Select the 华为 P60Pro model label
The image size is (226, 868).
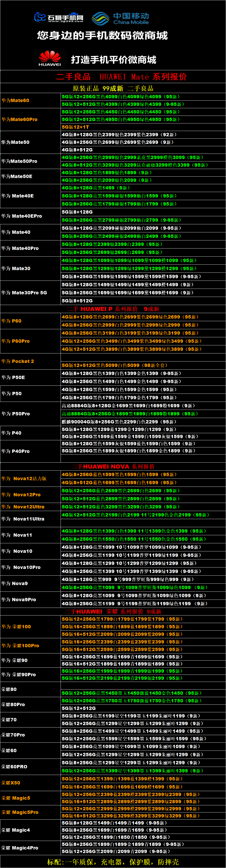(x=15, y=341)
